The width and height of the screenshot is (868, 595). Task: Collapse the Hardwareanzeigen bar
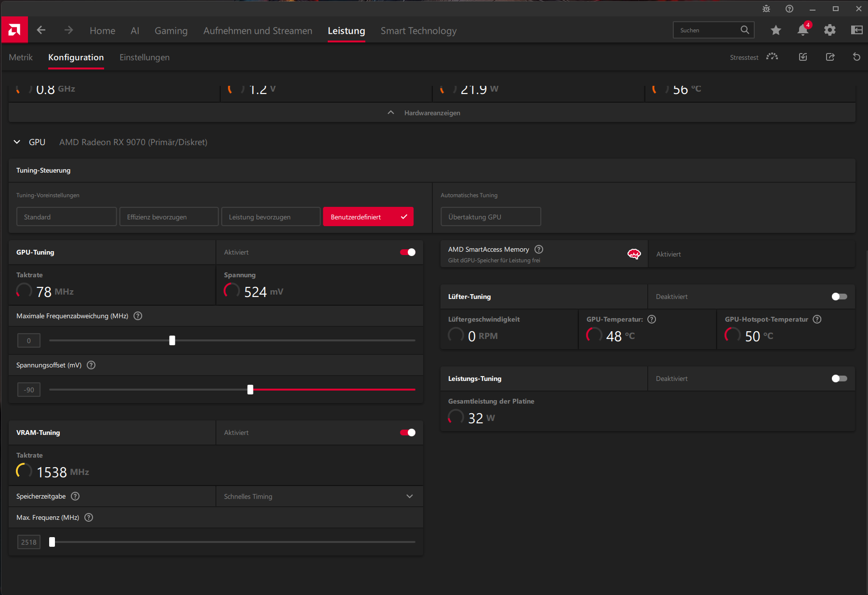pos(432,113)
